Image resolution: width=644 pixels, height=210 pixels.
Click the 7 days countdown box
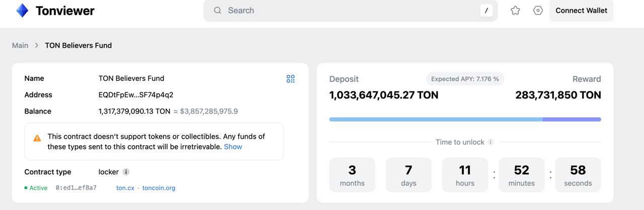[409, 175]
